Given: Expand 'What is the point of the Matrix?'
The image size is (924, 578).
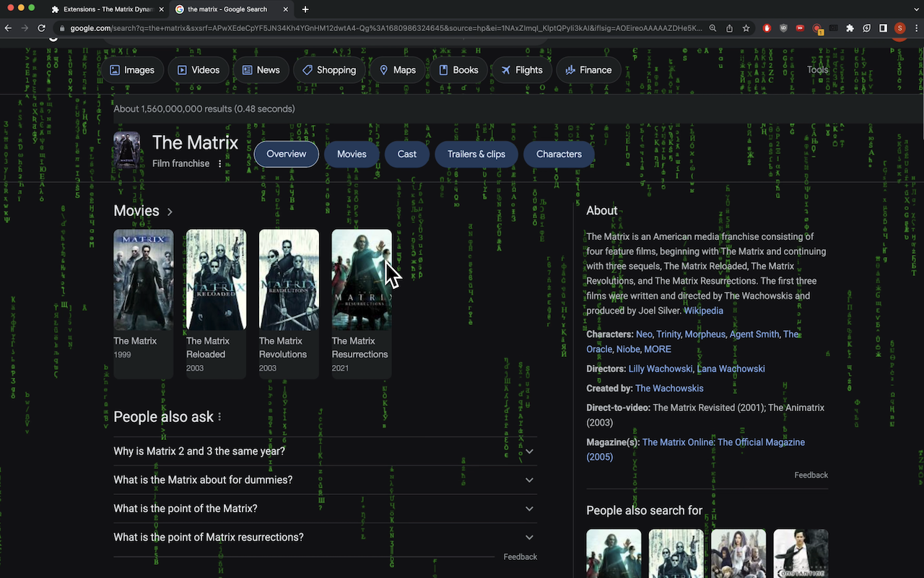Looking at the screenshot, I should (325, 509).
